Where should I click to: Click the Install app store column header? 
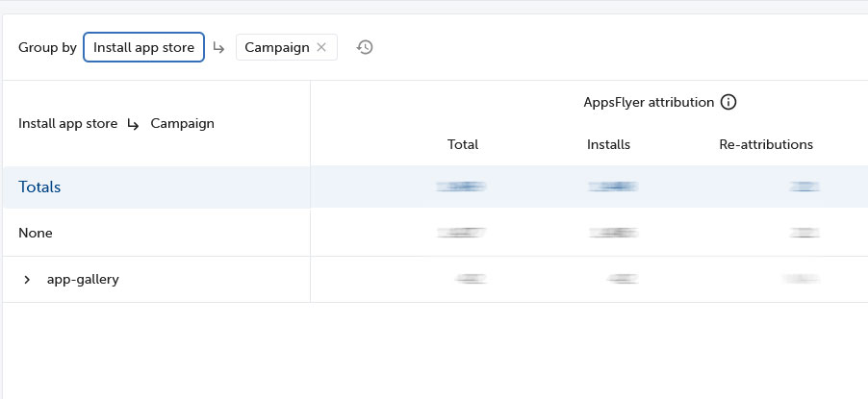pyautogui.click(x=67, y=123)
